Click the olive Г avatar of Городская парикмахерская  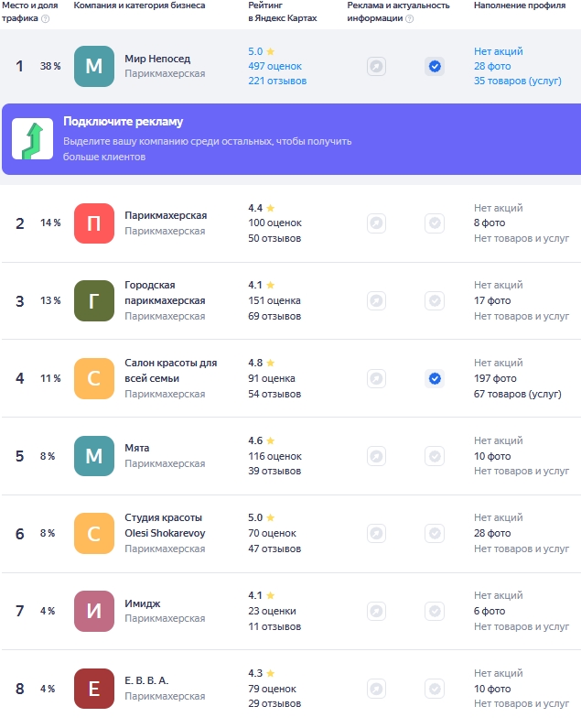(x=94, y=301)
